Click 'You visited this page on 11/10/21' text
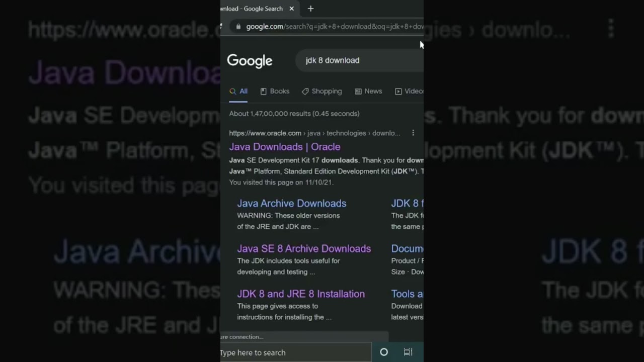The height and width of the screenshot is (362, 644). coord(281,183)
